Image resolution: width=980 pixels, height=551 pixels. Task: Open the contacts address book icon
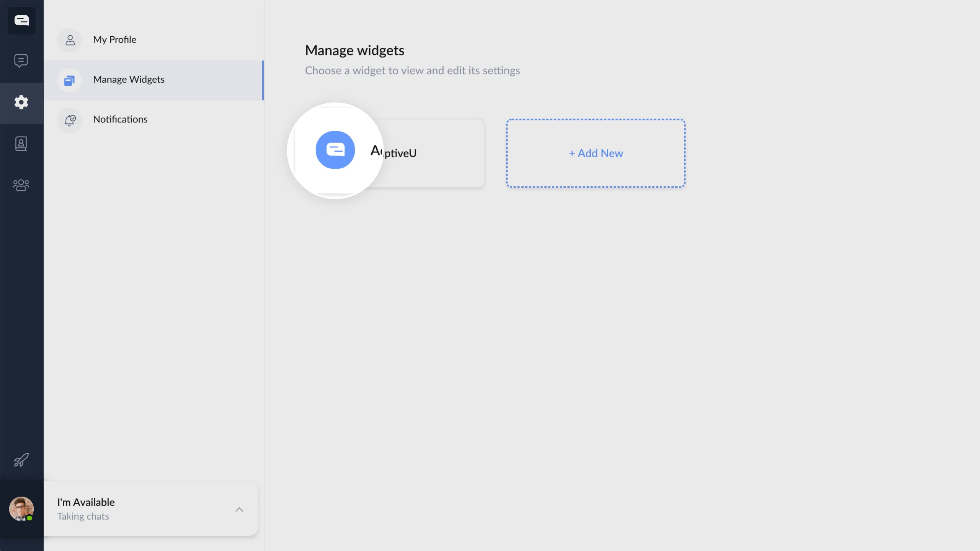pos(21,143)
